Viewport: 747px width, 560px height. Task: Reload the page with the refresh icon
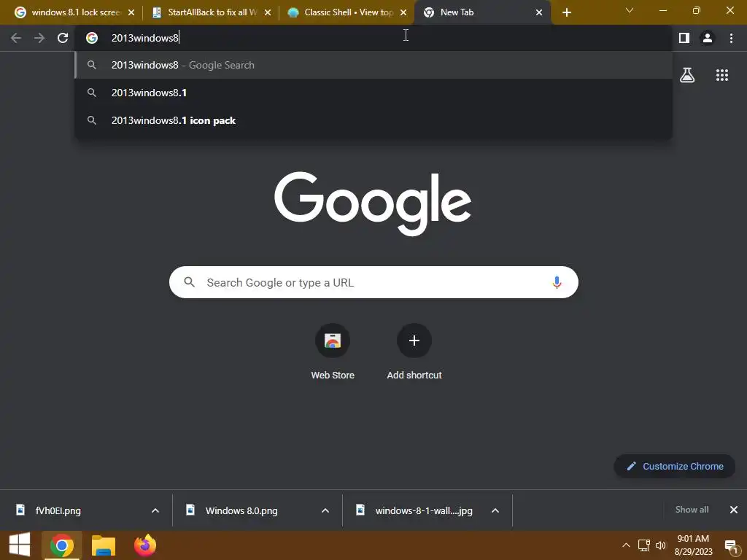pos(63,38)
